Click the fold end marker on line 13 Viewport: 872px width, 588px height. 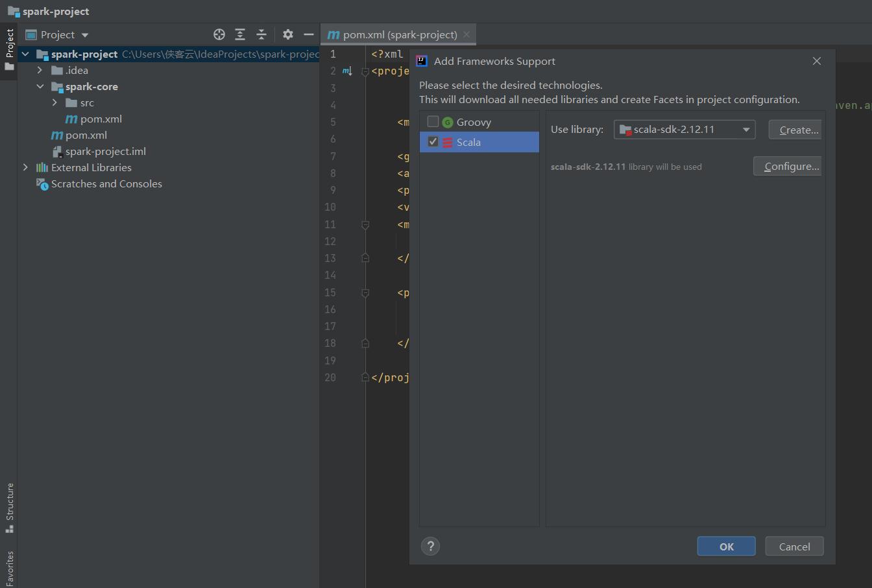pos(365,258)
